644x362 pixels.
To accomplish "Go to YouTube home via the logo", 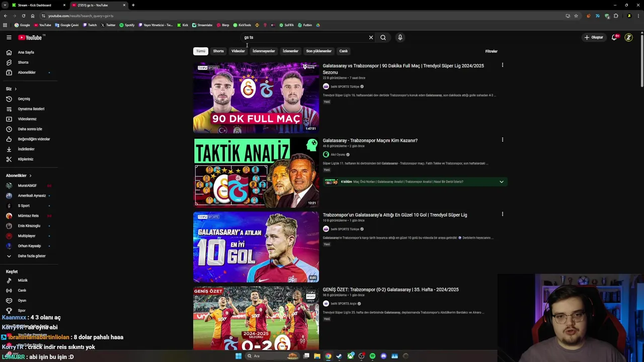I will [30, 37].
